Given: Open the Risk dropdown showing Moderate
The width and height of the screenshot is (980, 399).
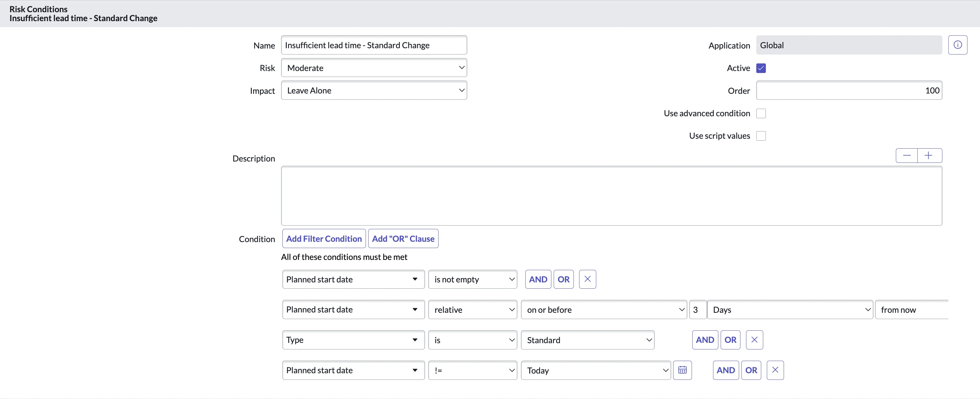Looking at the screenshot, I should [374, 68].
